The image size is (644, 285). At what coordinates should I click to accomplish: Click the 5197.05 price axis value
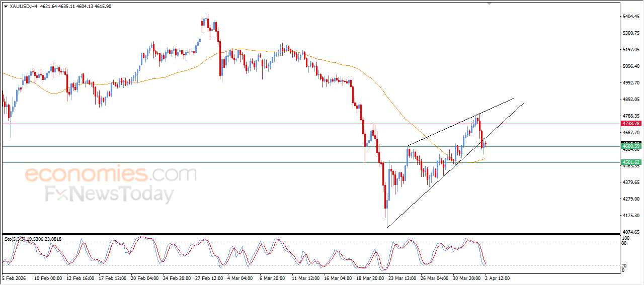630,50
